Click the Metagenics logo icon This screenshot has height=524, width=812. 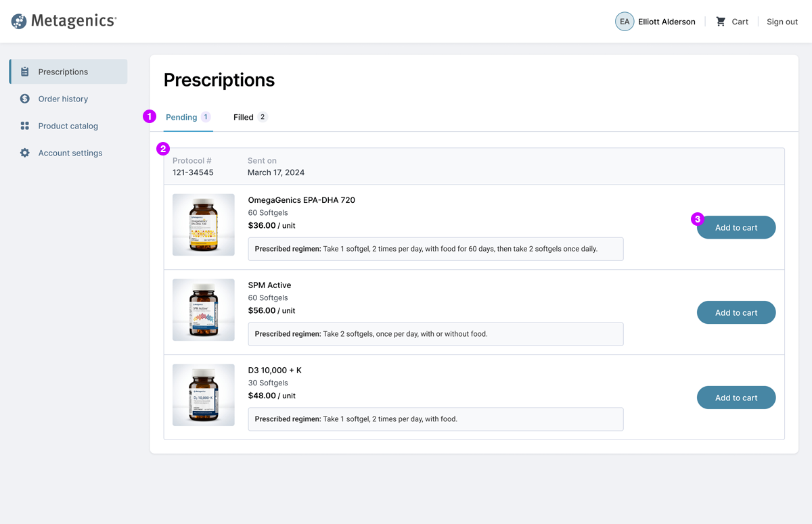coord(19,22)
